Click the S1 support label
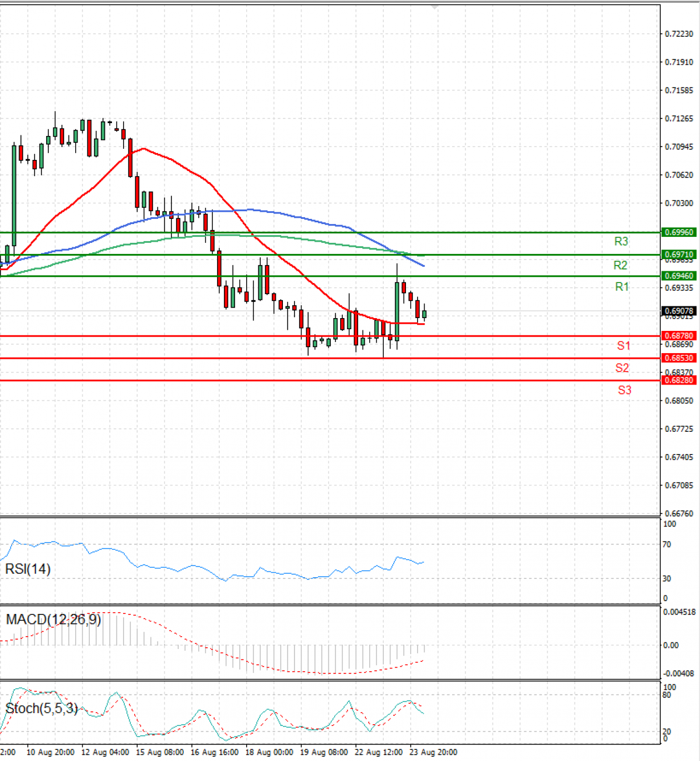Viewport: 700px width, 761px height. (624, 345)
